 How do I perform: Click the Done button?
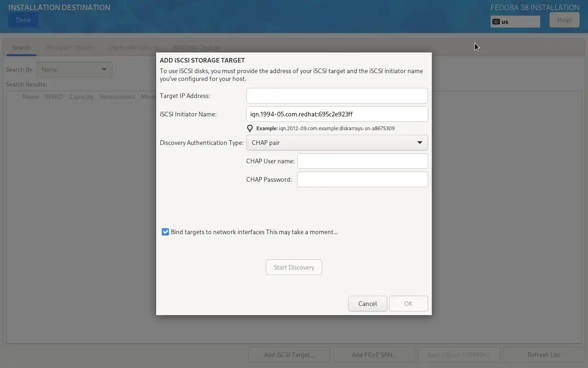pyautogui.click(x=23, y=20)
